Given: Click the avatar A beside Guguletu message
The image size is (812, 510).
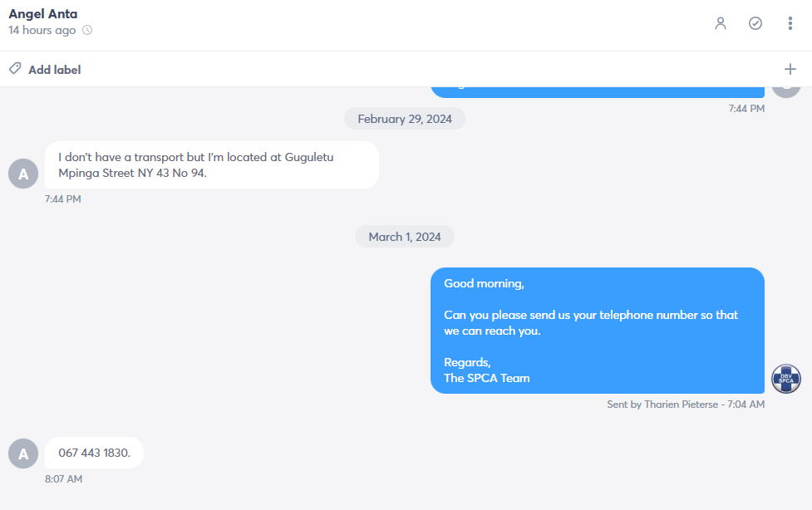Looking at the screenshot, I should point(23,174).
